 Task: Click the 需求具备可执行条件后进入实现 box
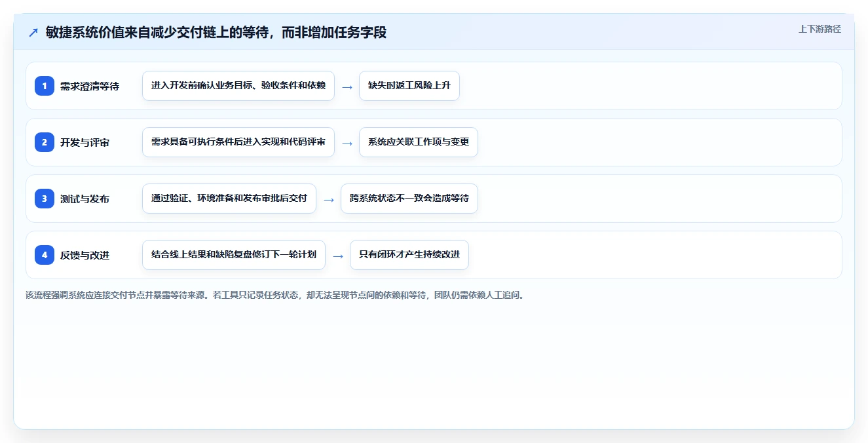(x=238, y=142)
